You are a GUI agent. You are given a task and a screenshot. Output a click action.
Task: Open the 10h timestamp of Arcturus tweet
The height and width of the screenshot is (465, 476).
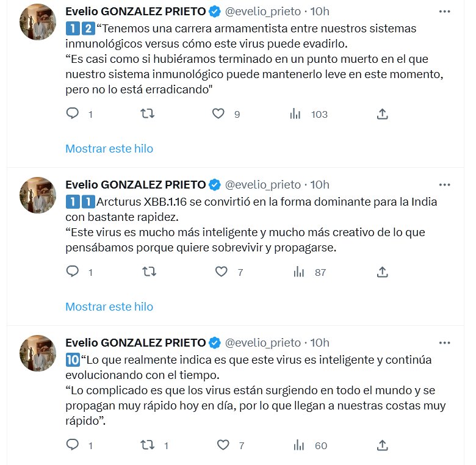(x=320, y=184)
